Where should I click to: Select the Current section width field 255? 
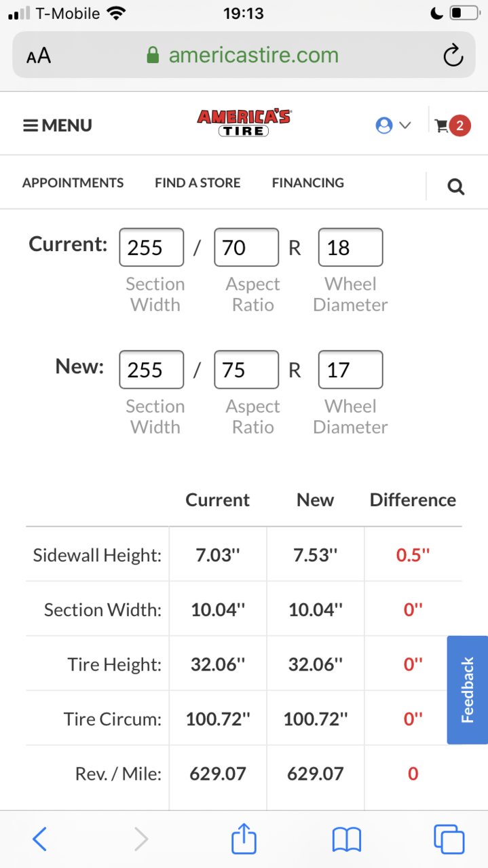click(151, 247)
